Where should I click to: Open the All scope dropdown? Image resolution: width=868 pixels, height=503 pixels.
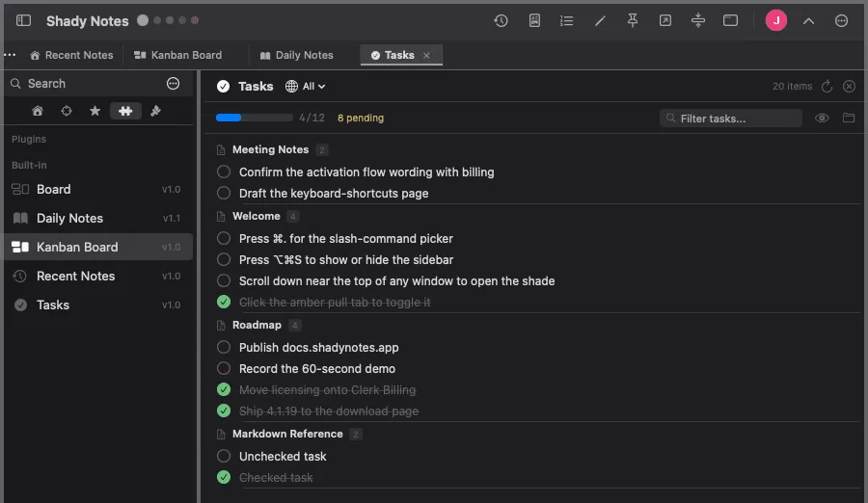(305, 87)
